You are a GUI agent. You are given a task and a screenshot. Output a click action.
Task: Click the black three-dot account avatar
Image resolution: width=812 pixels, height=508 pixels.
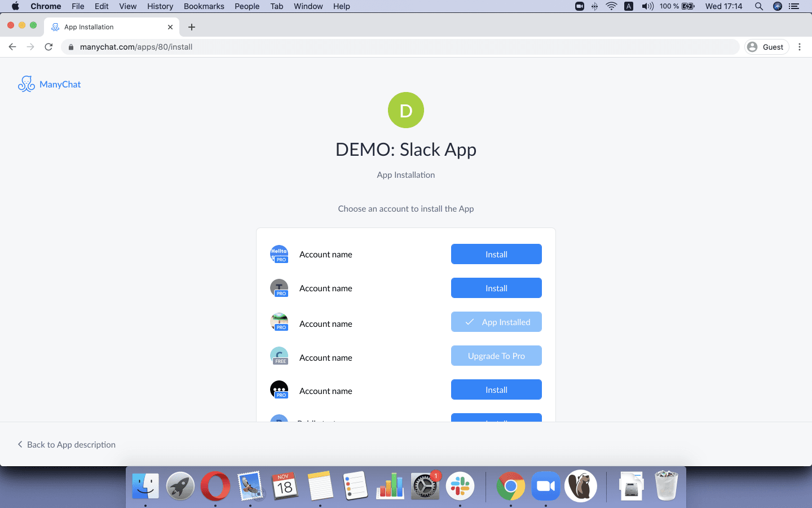[279, 390]
